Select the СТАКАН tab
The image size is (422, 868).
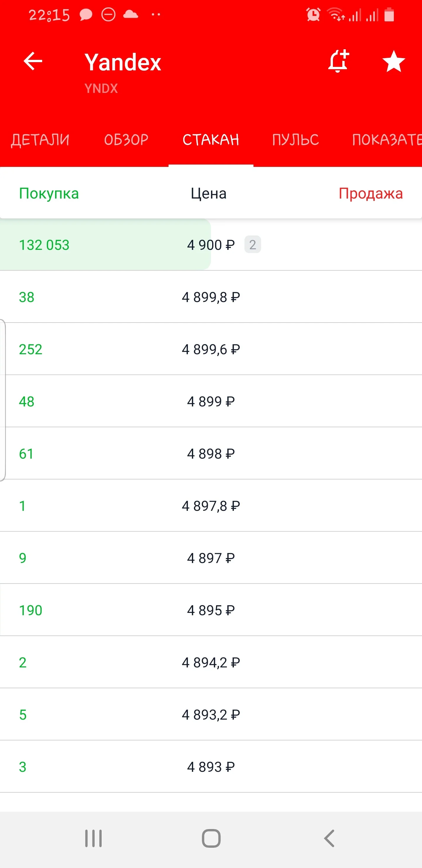(x=211, y=140)
